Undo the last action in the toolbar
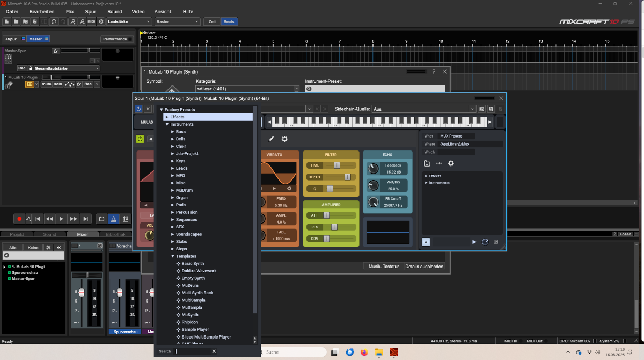 click(x=54, y=22)
